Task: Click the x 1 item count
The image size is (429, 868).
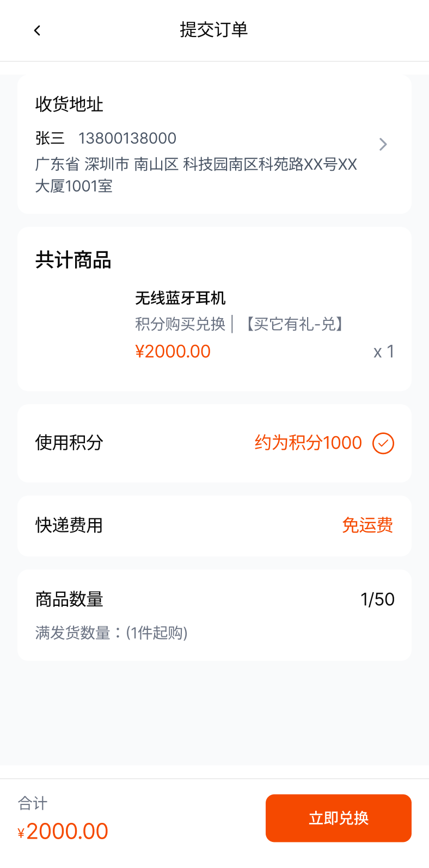Action: coord(383,352)
